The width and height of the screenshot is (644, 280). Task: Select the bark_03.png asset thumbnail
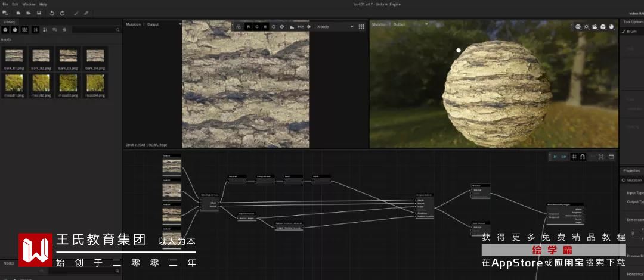[x=68, y=56]
